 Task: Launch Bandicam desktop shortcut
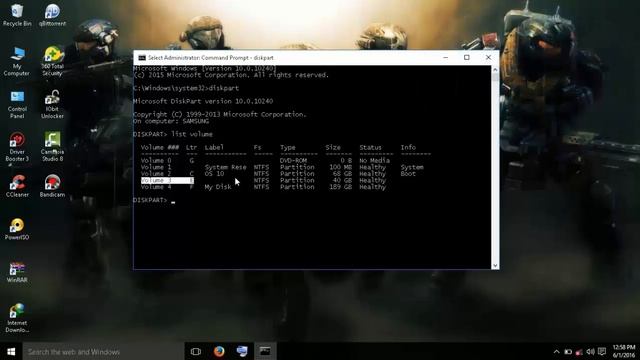[x=52, y=186]
